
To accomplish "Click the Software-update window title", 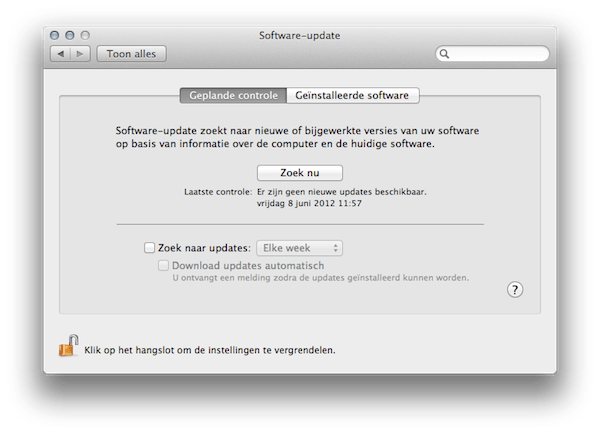I will [x=300, y=36].
